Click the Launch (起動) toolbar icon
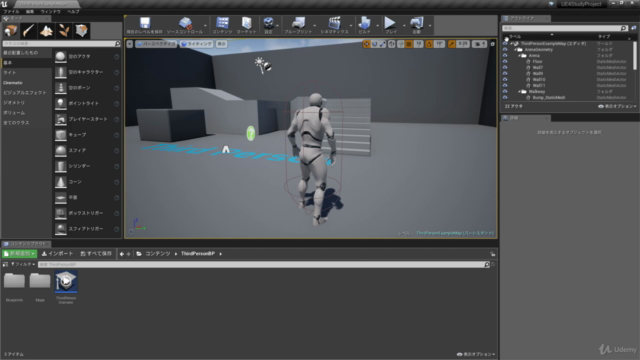This screenshot has height=360, width=640. pos(417,23)
